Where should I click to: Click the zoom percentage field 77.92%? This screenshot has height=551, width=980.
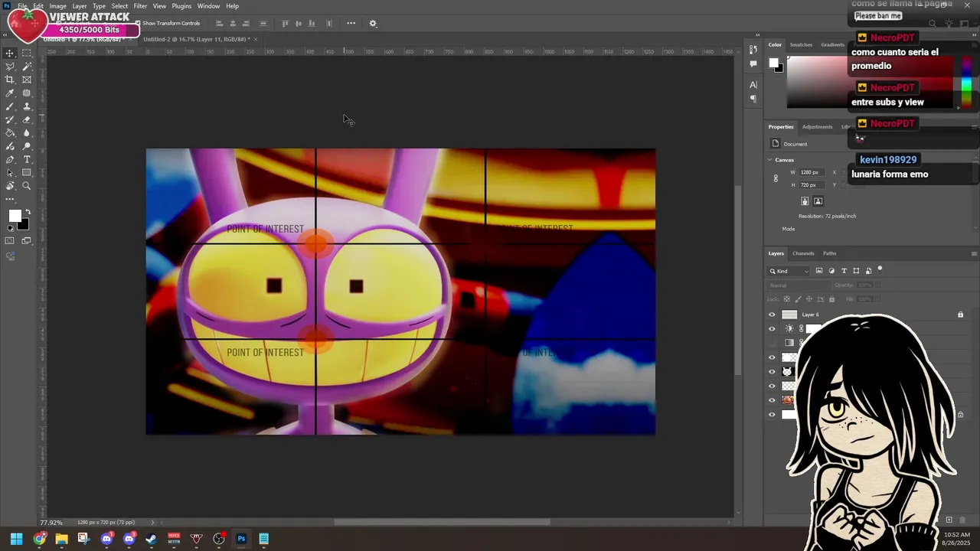(51, 523)
